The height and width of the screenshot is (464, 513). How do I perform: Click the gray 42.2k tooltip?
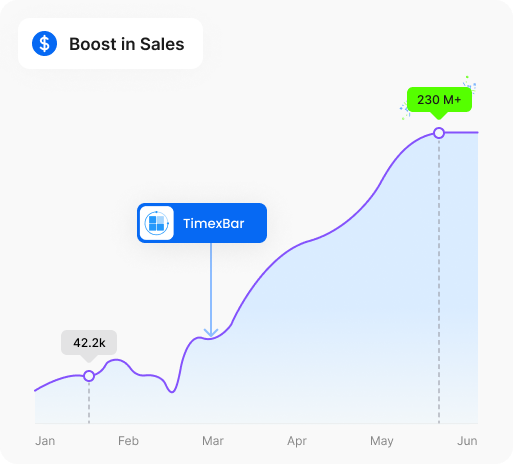point(89,343)
